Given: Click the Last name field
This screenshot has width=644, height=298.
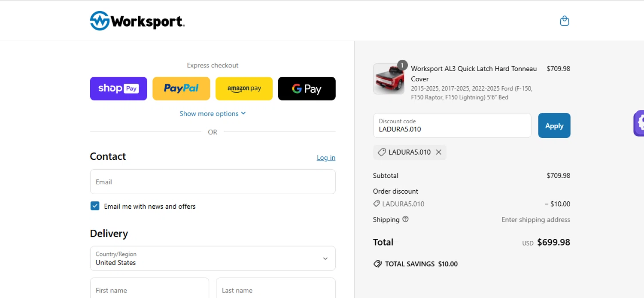Looking at the screenshot, I should (x=276, y=288).
